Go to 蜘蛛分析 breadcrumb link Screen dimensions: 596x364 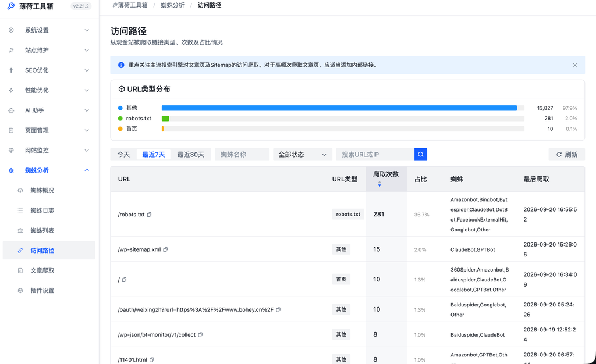(x=172, y=5)
